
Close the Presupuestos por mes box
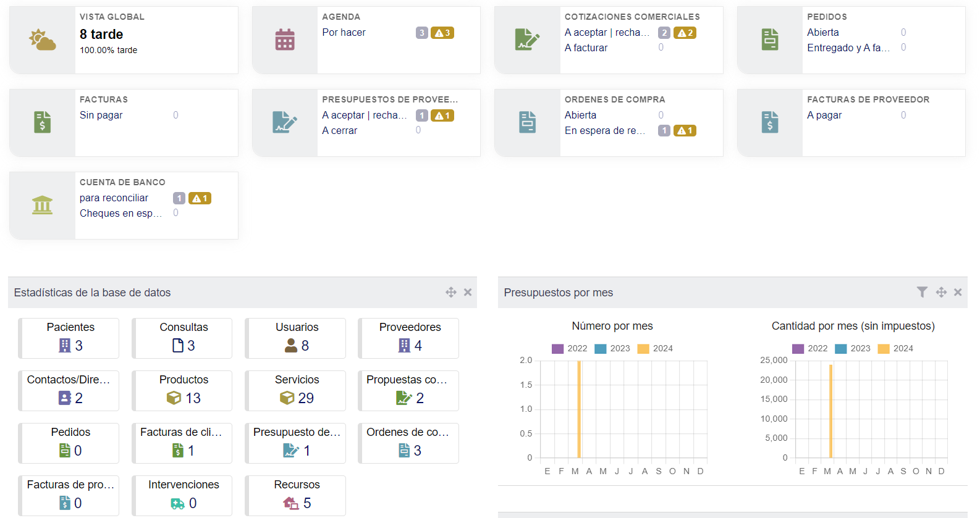coord(958,292)
